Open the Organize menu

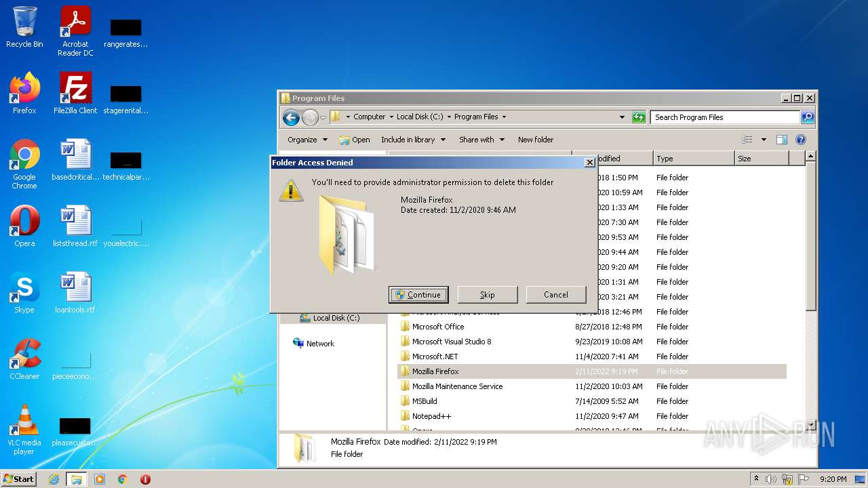(307, 140)
